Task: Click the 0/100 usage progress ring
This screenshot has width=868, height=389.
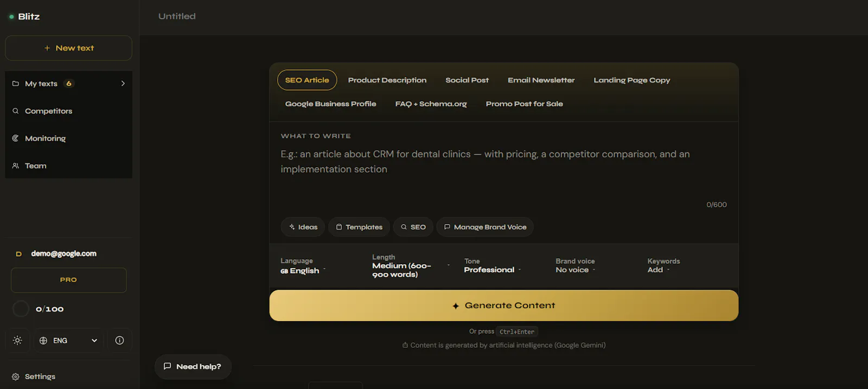Action: pyautogui.click(x=21, y=309)
